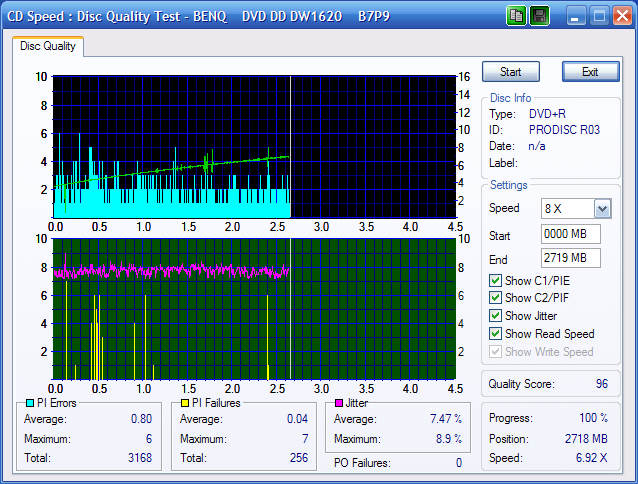Image resolution: width=638 pixels, height=484 pixels.
Task: Click the Quality Score value 96
Action: tap(602, 384)
